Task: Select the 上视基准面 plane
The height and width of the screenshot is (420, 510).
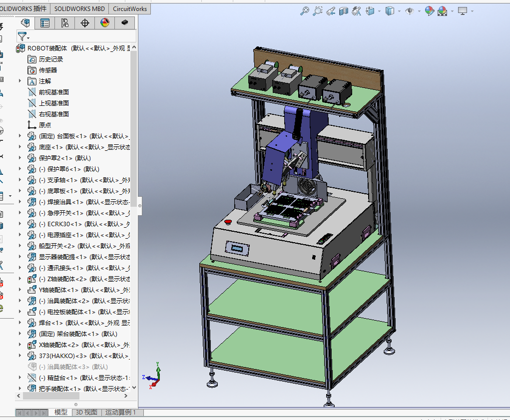Action: click(x=53, y=103)
